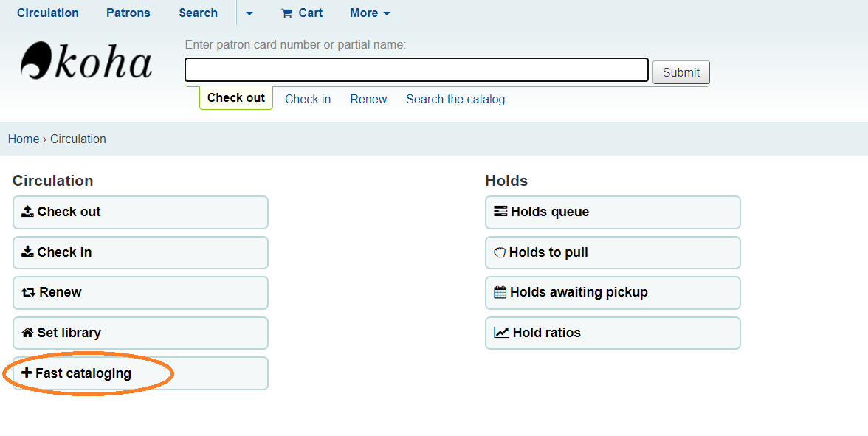Click the patron card number input field

416,69
